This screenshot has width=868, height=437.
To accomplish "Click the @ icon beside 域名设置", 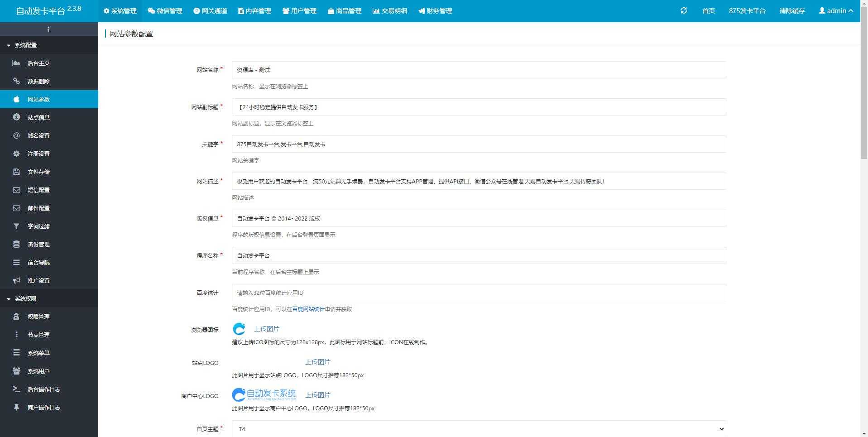I will click(16, 135).
